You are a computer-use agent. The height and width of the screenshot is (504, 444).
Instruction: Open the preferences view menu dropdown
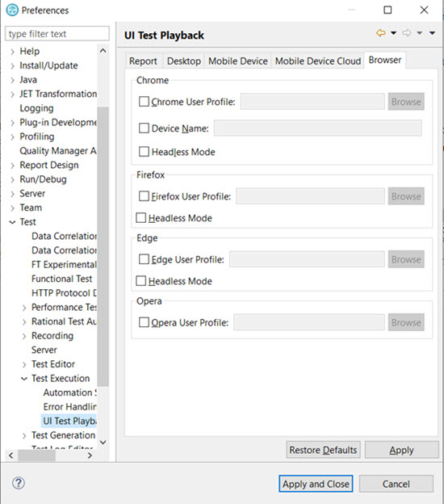[x=433, y=33]
